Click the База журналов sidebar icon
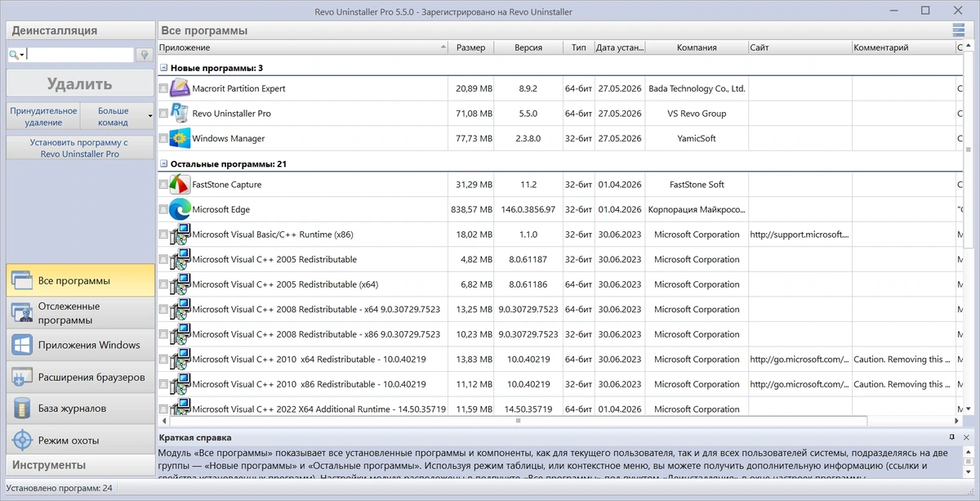Screen dimensions: 980x501 tap(22, 409)
